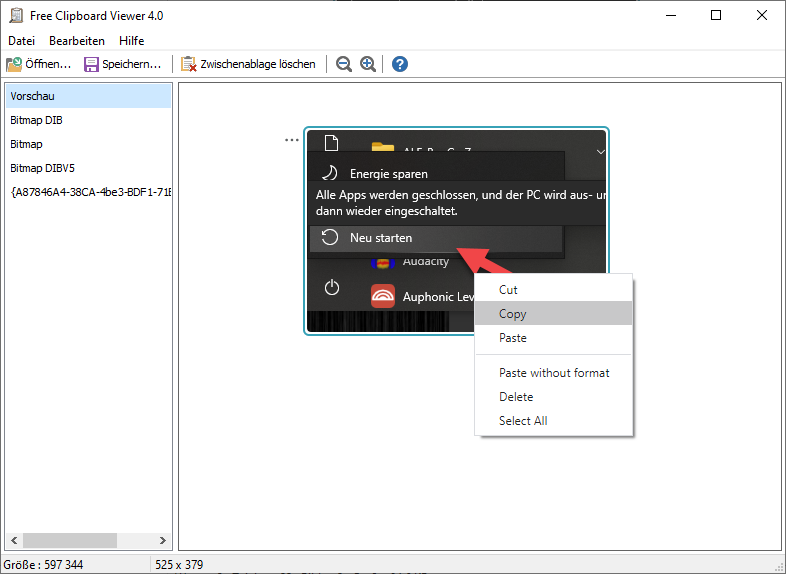Click the clipboard image preview thumbnail
786x574 pixels.
click(456, 231)
